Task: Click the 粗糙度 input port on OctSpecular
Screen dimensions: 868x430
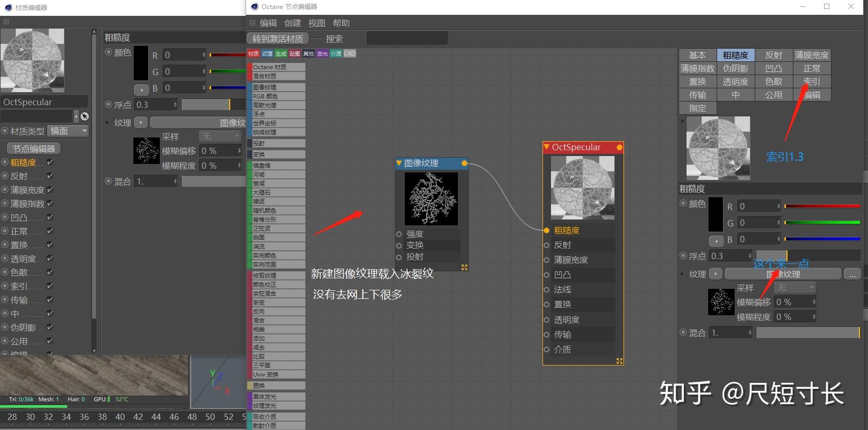Action: tap(547, 230)
